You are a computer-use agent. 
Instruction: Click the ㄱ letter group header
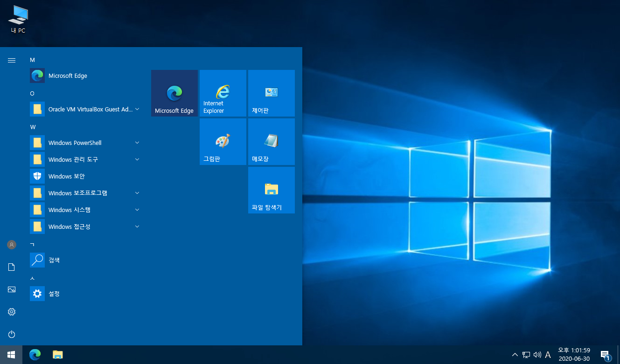32,244
